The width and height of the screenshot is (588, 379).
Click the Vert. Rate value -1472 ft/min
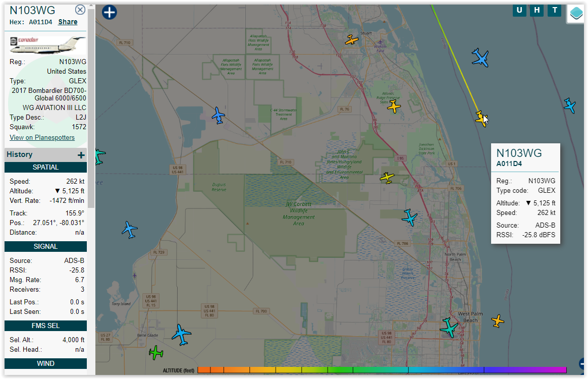click(x=67, y=200)
